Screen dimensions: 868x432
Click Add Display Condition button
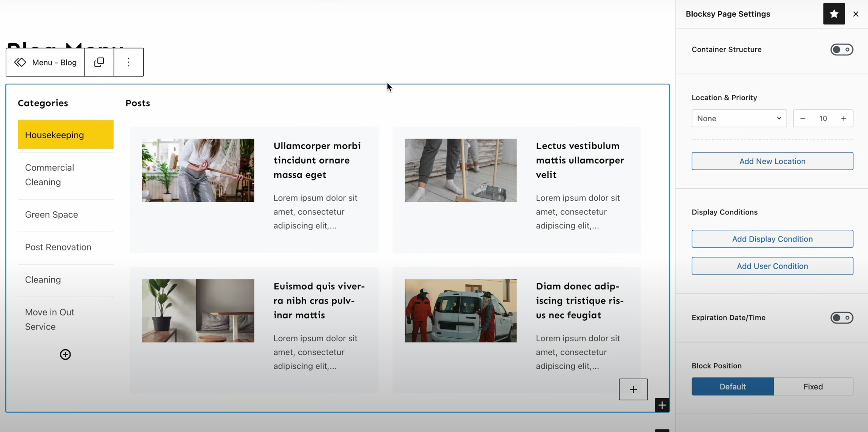point(772,239)
